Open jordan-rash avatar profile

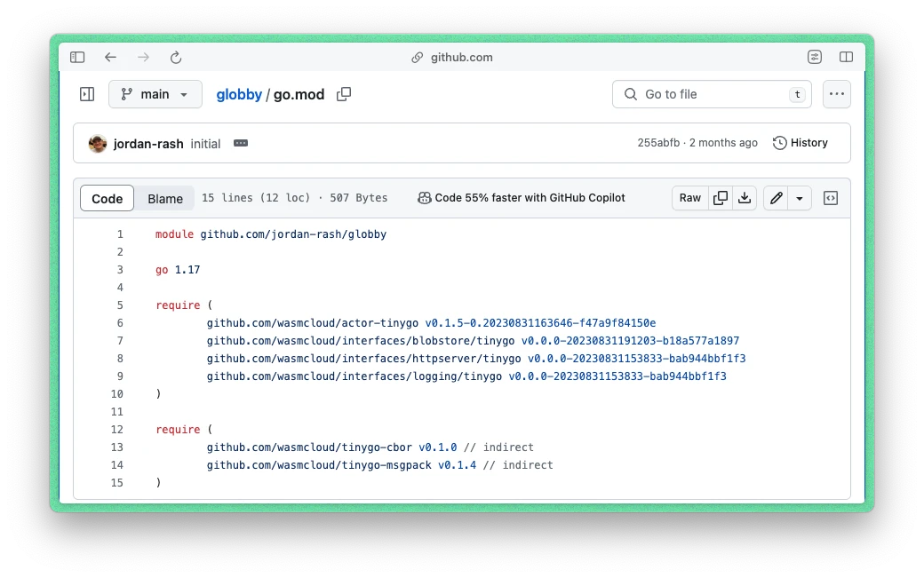tap(98, 143)
